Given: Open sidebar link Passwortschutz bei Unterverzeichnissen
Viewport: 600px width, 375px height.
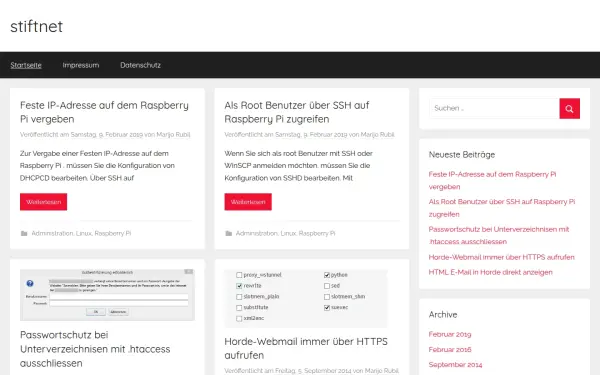Looking at the screenshot, I should pyautogui.click(x=499, y=235).
